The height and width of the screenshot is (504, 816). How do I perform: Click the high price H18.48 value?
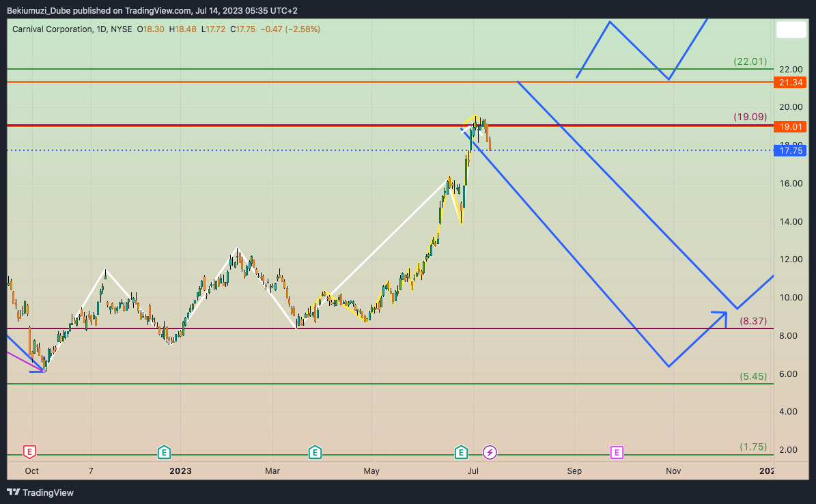coord(183,29)
